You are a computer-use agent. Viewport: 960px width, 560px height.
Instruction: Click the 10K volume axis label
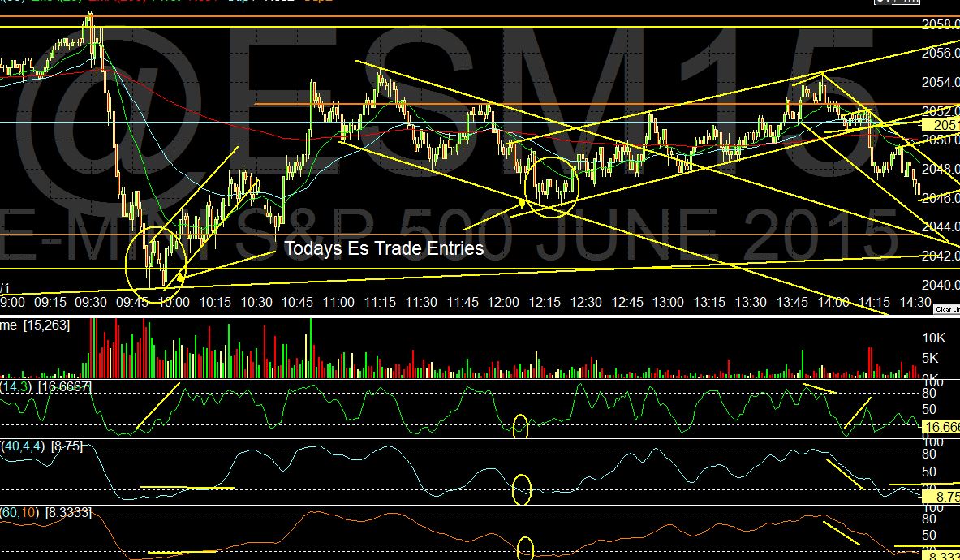pyautogui.click(x=934, y=337)
